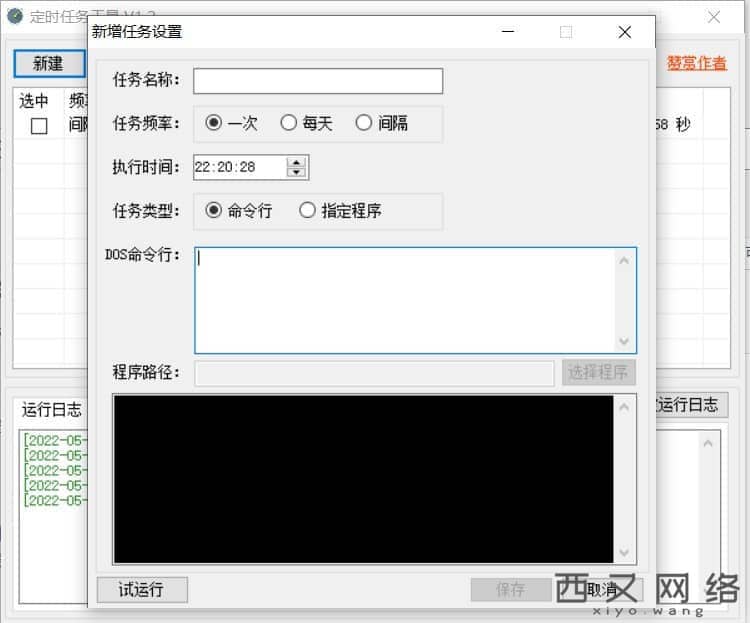This screenshot has width=750, height=623.
Task: Increase 执行时间 with the up spinner arrow
Action: (x=295, y=162)
